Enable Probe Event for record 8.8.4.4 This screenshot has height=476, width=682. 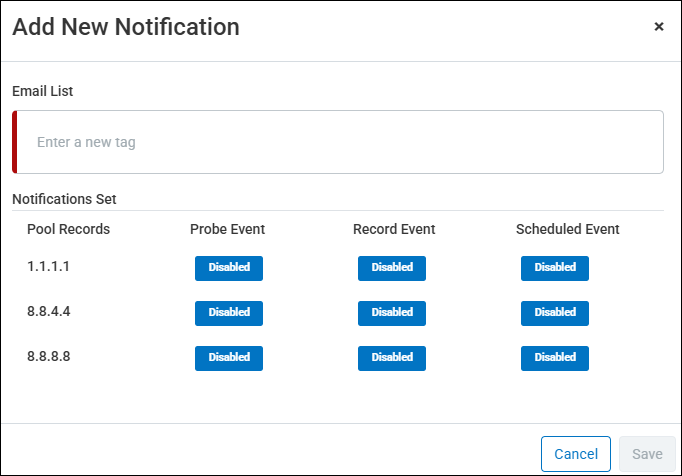coord(229,313)
